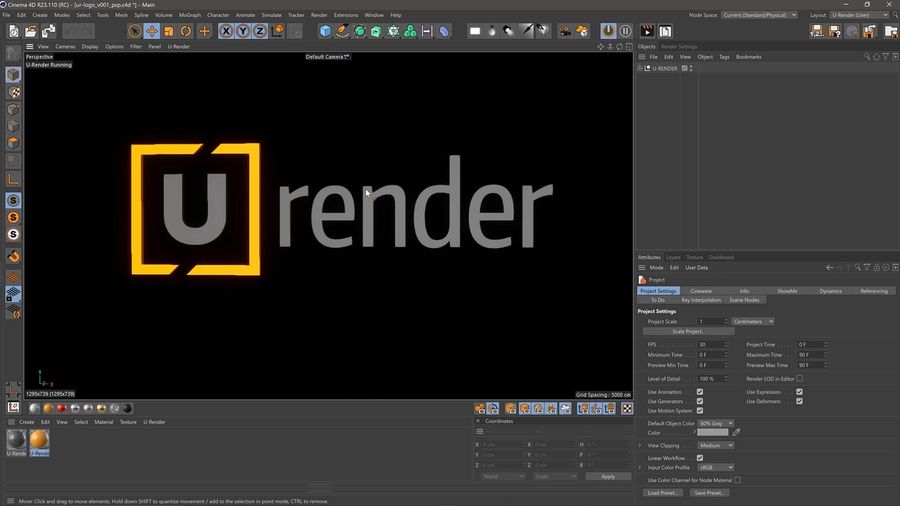
Task: Open the New Project file icon
Action: click(x=14, y=31)
